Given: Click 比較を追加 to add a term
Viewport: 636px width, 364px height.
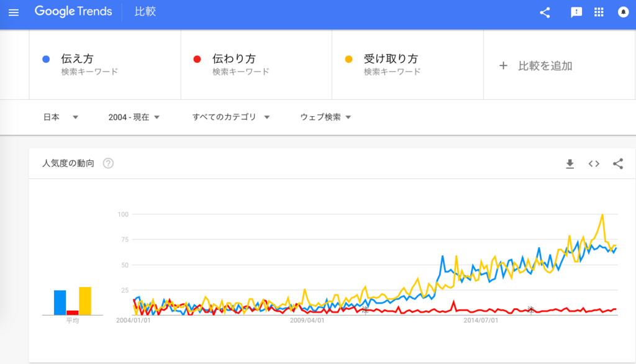Looking at the screenshot, I should click(x=535, y=66).
